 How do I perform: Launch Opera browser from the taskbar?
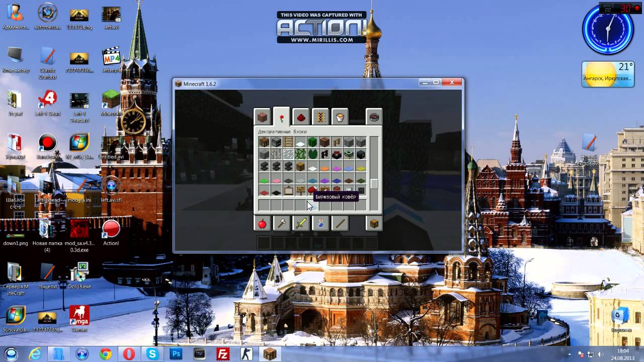click(129, 354)
